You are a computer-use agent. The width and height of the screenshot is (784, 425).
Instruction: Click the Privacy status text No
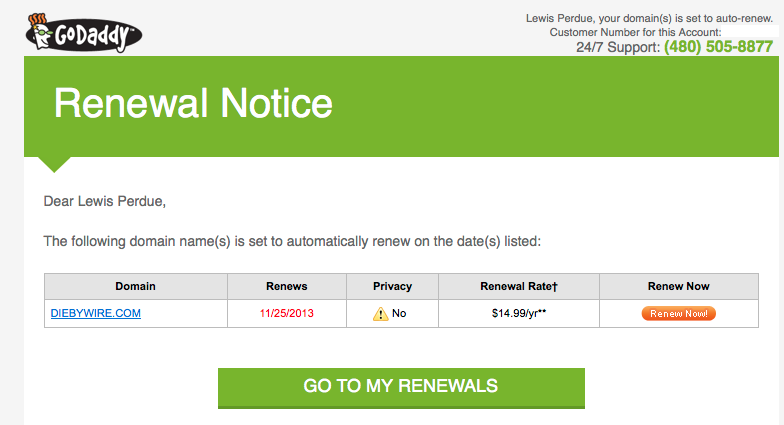click(x=399, y=313)
